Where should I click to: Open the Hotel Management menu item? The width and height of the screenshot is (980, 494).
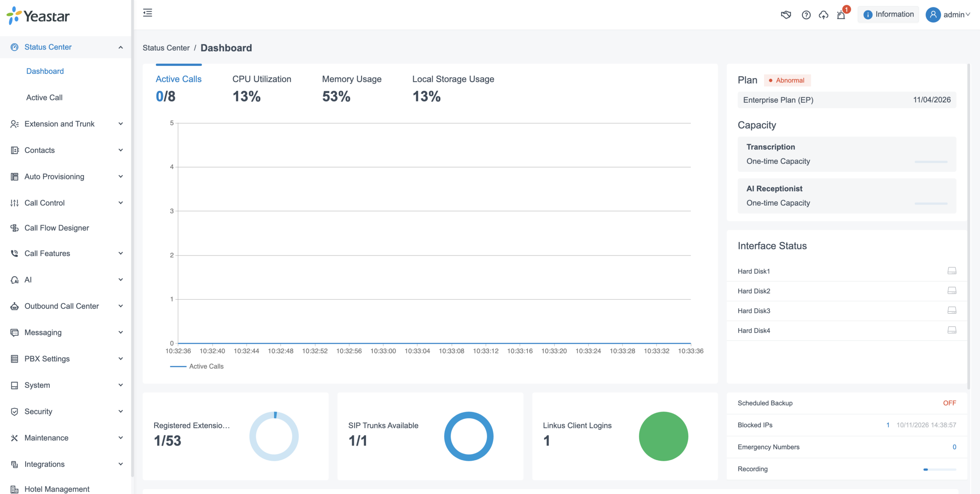coord(65,489)
